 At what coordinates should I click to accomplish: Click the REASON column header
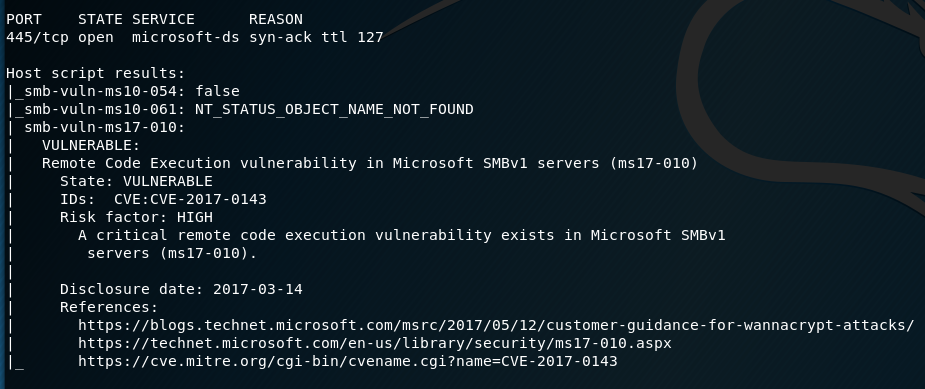(x=275, y=19)
